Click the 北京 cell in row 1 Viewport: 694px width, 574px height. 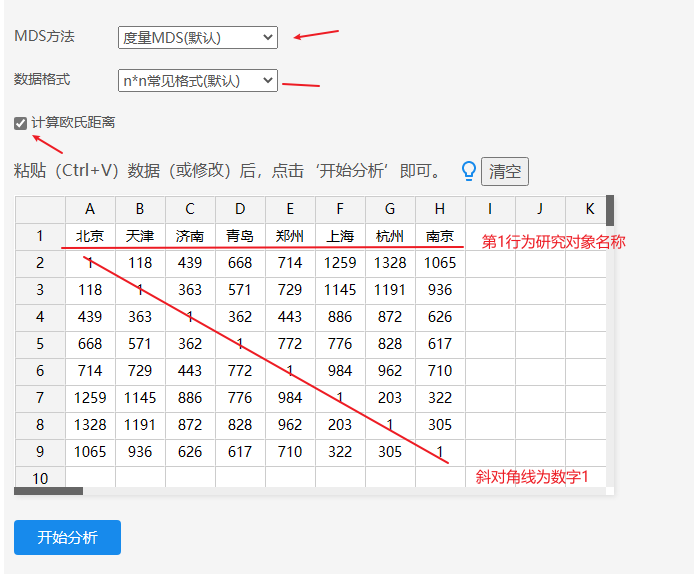click(x=90, y=236)
